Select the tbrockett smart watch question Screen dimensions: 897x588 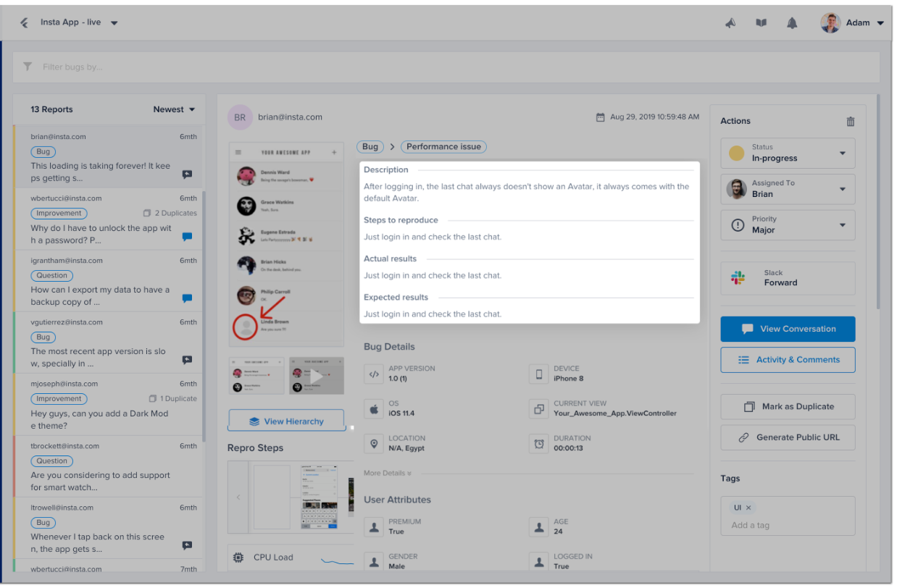tap(109, 466)
